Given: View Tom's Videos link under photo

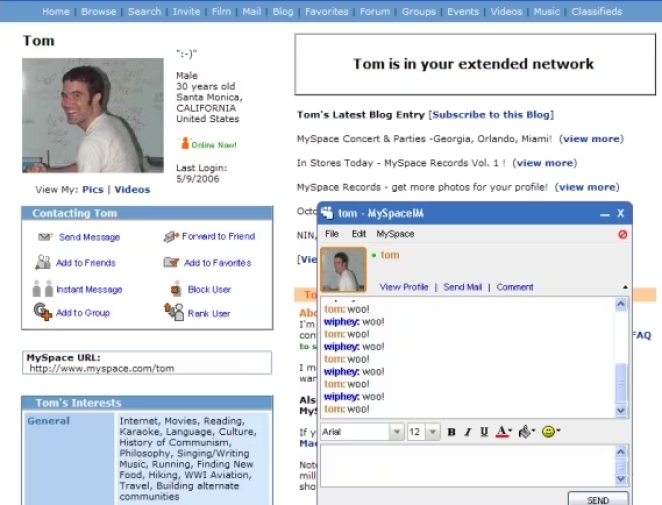Looking at the screenshot, I should point(132,190).
